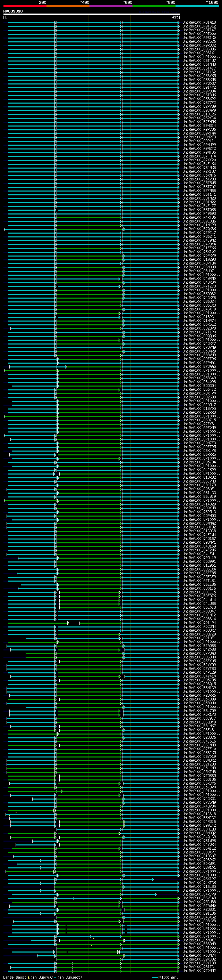Open hit UniRef100_A9SIX0

click(199, 38)
